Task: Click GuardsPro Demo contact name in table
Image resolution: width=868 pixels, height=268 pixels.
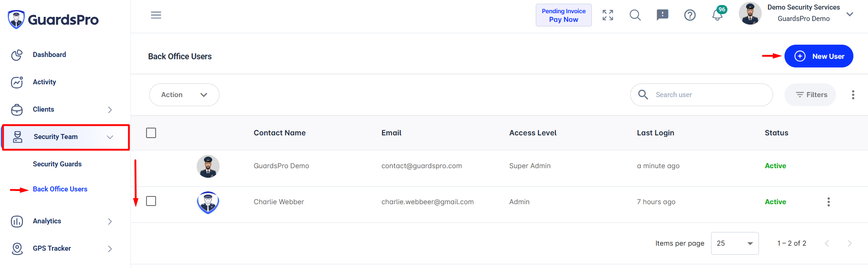Action: [281, 166]
